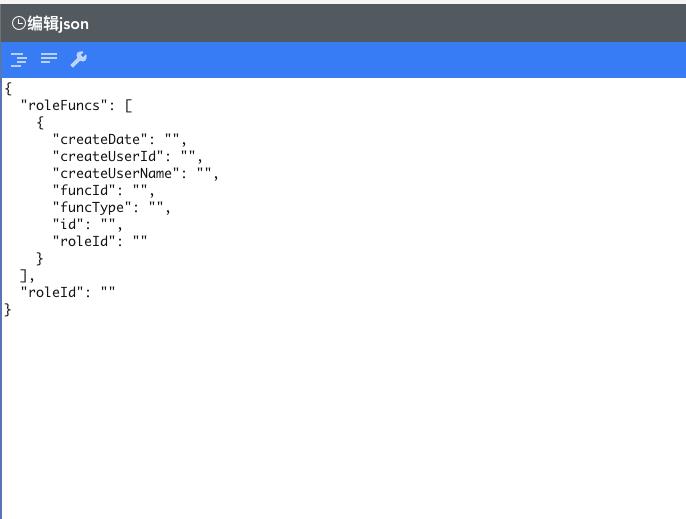Click the "funcType" key text

pyautogui.click(x=92, y=207)
